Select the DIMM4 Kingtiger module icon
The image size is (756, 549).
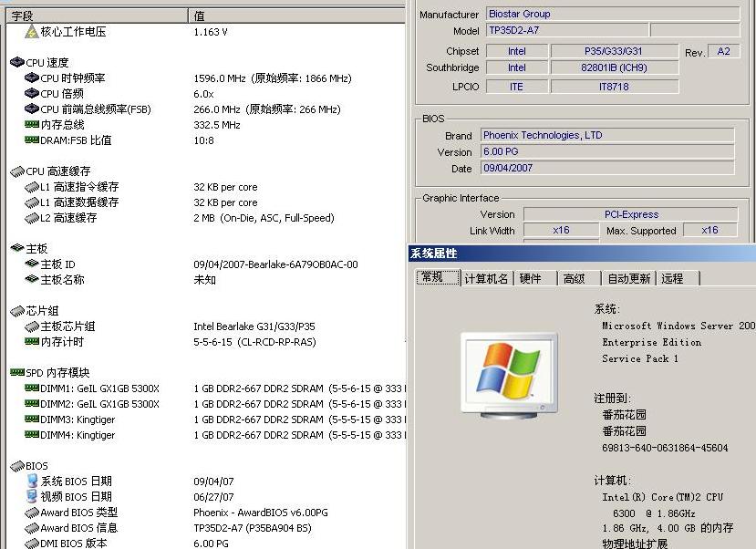coord(32,434)
